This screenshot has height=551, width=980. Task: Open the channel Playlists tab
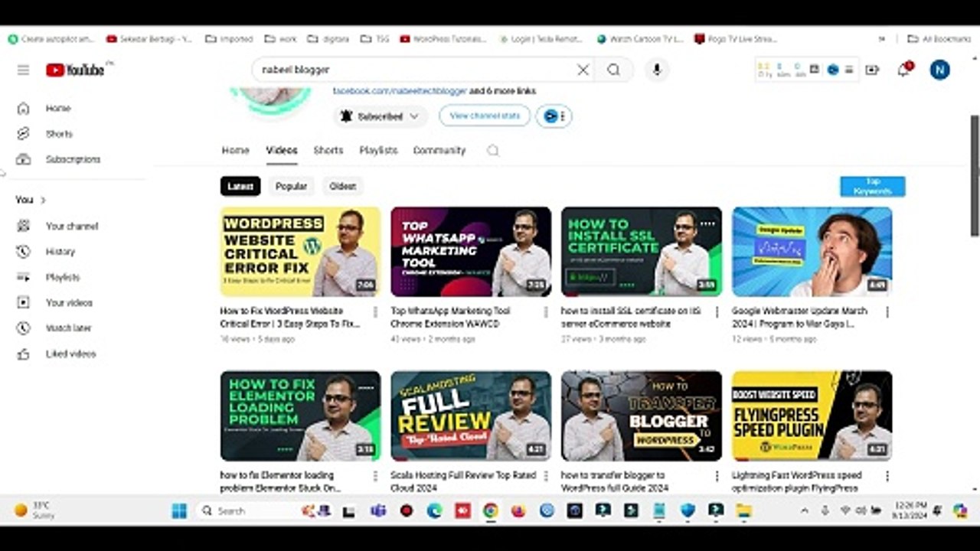click(378, 150)
